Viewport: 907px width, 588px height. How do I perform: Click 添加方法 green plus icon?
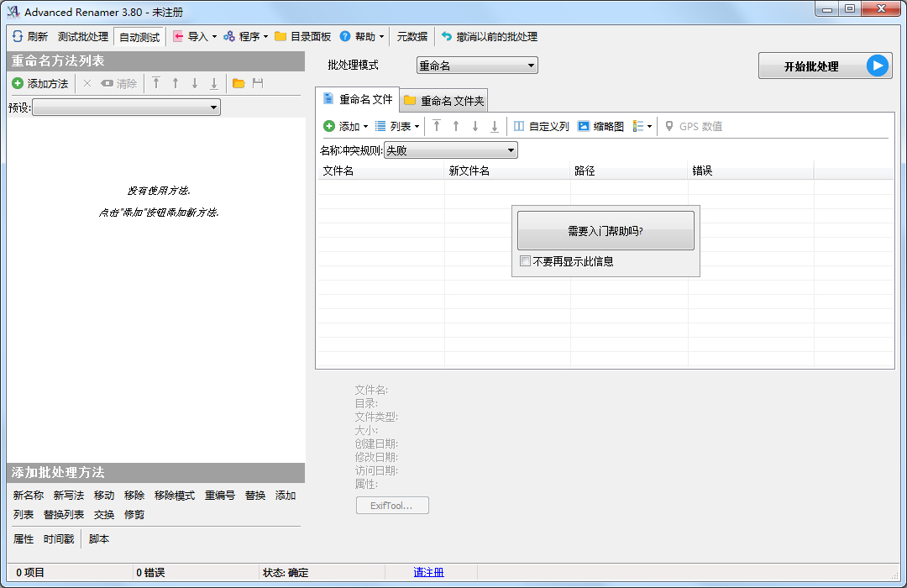coord(18,84)
